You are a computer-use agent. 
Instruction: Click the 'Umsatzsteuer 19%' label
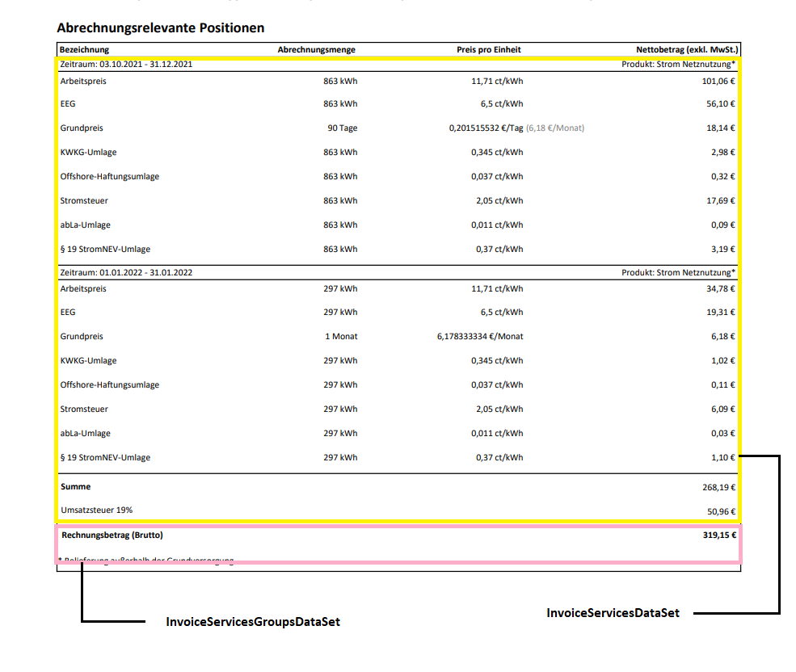point(96,510)
